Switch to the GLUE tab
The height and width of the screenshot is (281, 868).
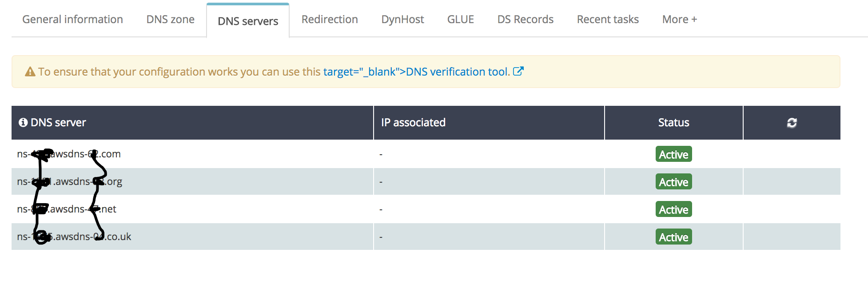point(461,20)
